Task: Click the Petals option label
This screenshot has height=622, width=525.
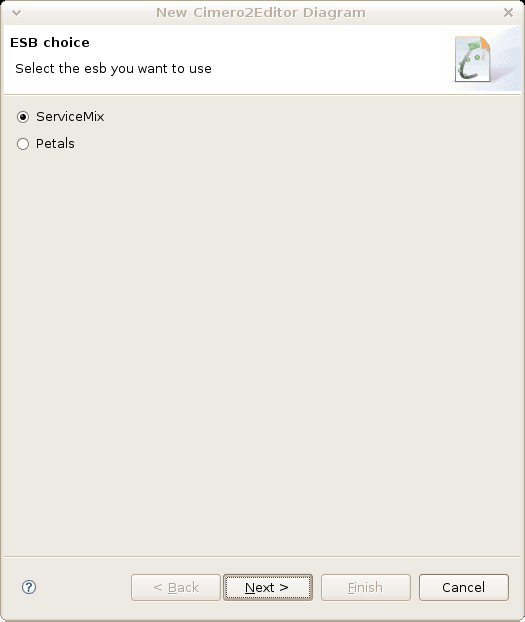Action: (x=55, y=144)
